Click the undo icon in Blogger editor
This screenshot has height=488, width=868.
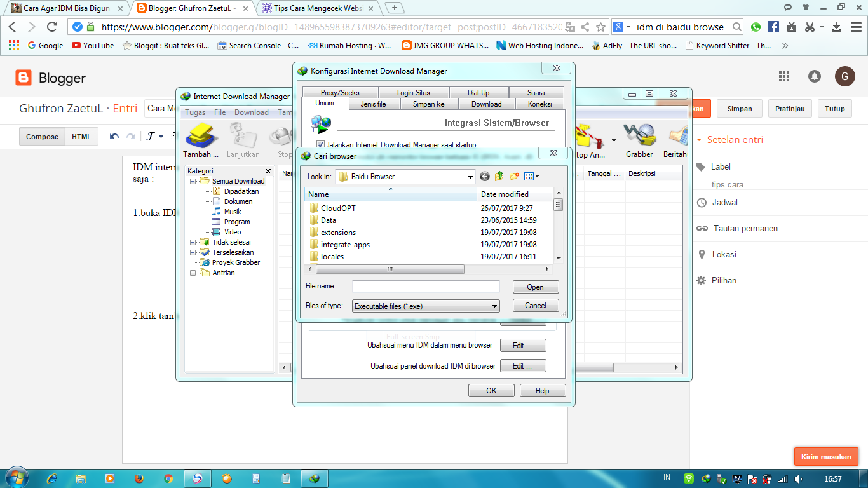114,136
